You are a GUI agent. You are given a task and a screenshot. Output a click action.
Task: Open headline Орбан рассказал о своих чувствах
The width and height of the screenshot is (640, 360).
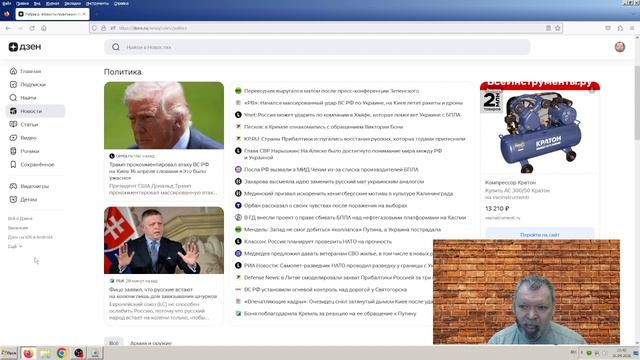[325, 205]
